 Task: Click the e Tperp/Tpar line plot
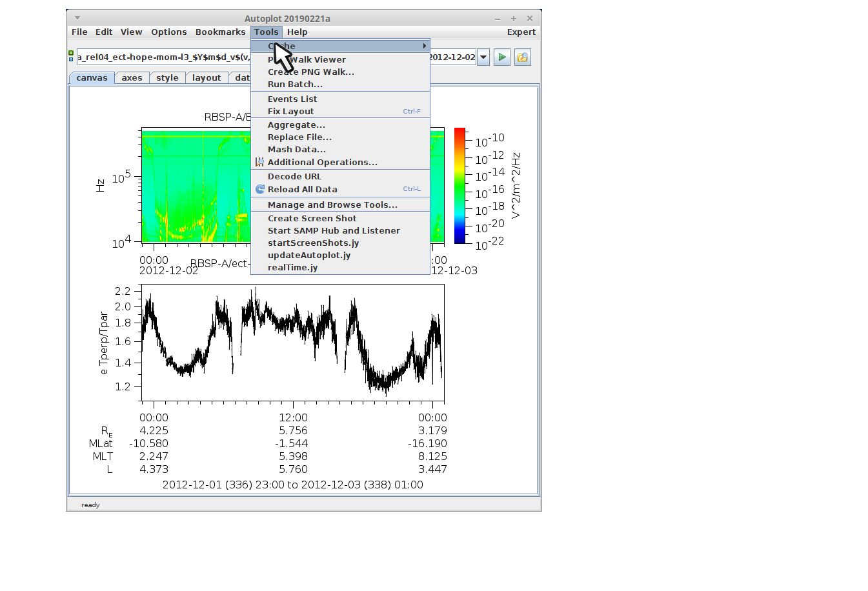pos(292,342)
